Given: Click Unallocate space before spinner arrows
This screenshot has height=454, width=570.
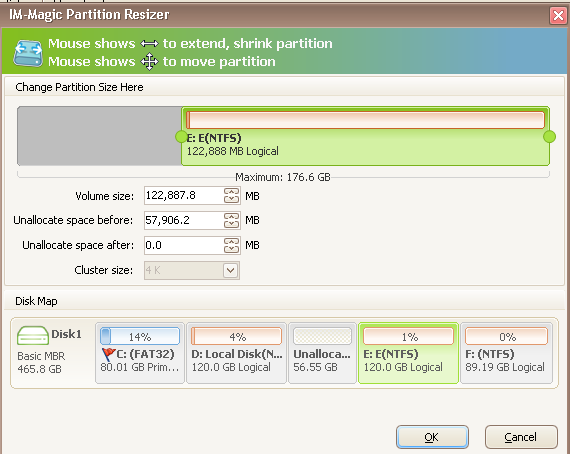Looking at the screenshot, I should pos(231,220).
